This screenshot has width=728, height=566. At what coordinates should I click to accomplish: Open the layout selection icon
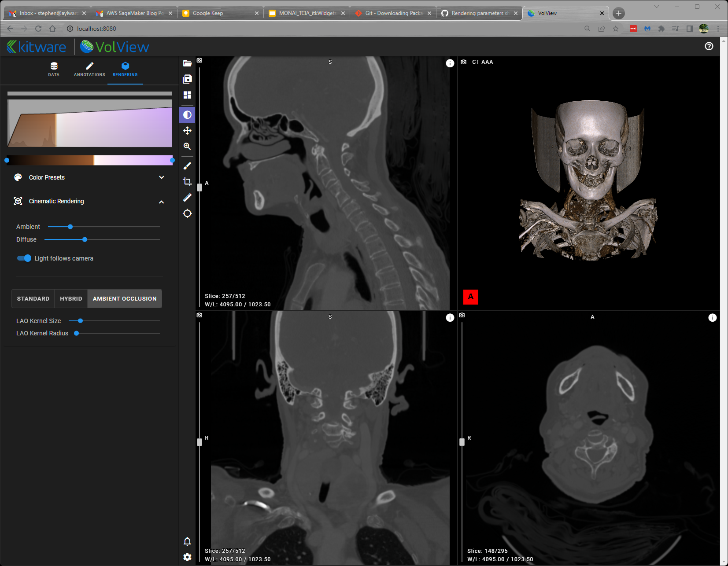(187, 95)
